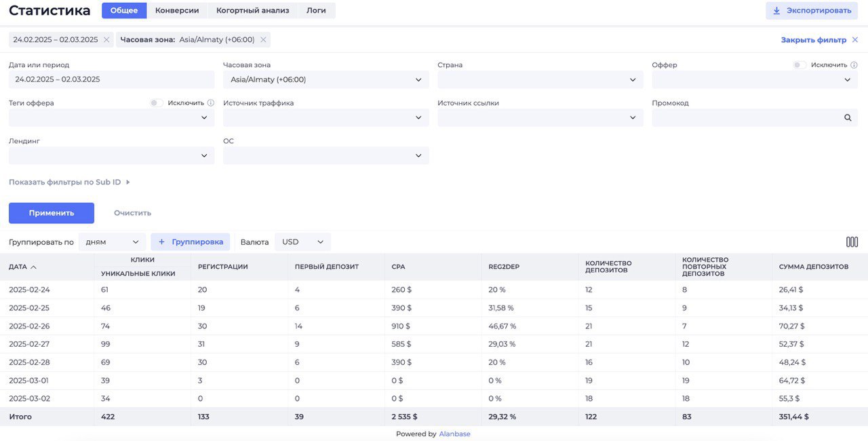Expand Показать фильтры по Sub ID
The width and height of the screenshot is (868, 441).
pyautogui.click(x=69, y=183)
